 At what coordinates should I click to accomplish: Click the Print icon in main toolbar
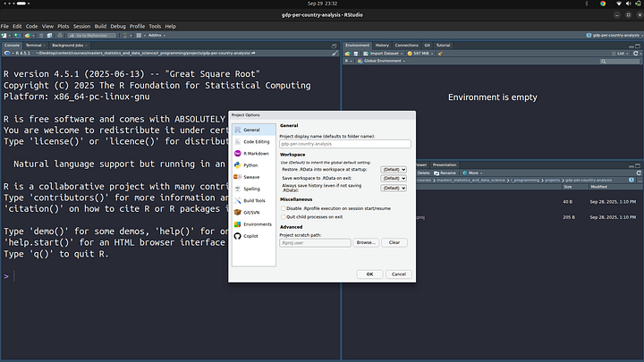tap(60, 35)
